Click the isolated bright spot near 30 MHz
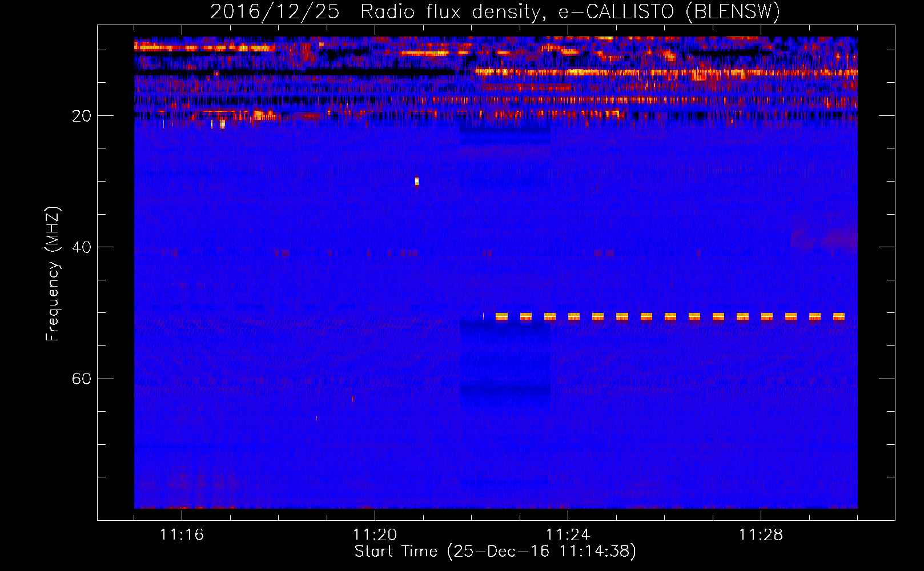Screen dimensions: 924x571 (417, 182)
